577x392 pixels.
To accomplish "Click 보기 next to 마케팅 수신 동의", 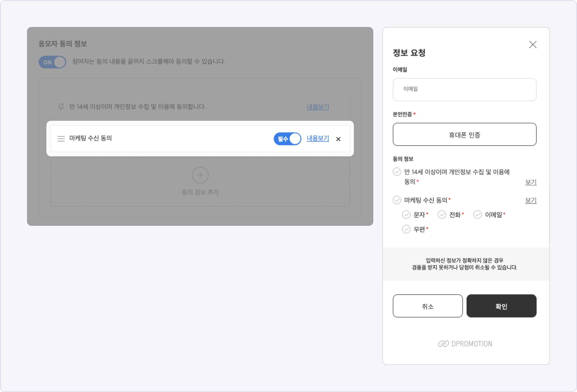I will [531, 201].
